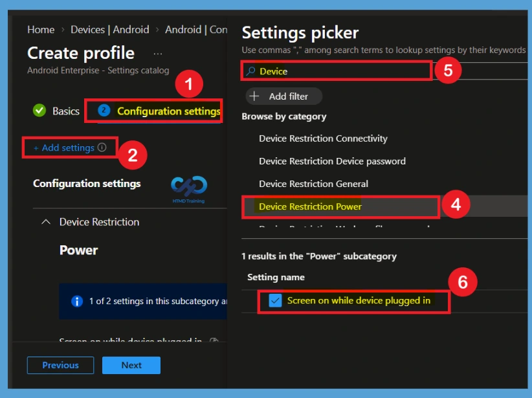Click the green Basics completed checkmark icon
Viewport: 532px width, 398px height.
point(39,110)
